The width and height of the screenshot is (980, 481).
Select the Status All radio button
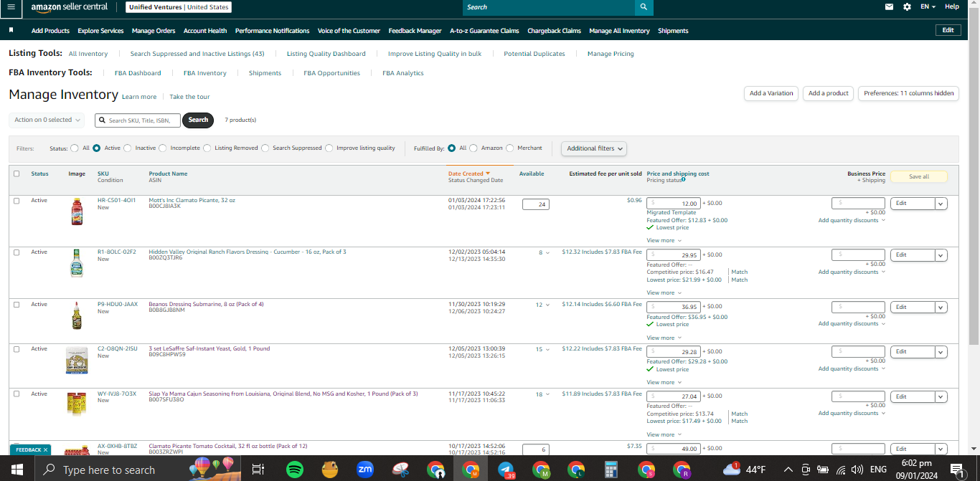pyautogui.click(x=75, y=148)
